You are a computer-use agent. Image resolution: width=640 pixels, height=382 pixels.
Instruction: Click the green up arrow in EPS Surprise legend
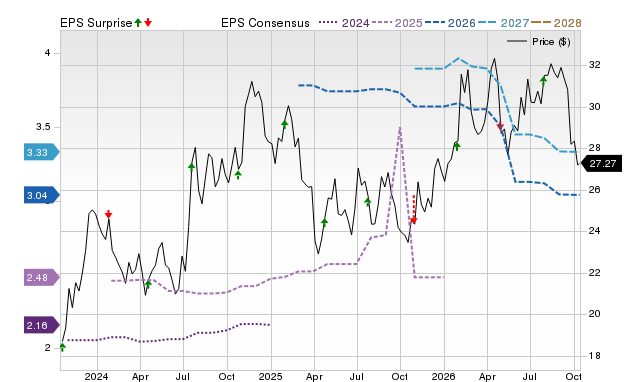pos(138,23)
